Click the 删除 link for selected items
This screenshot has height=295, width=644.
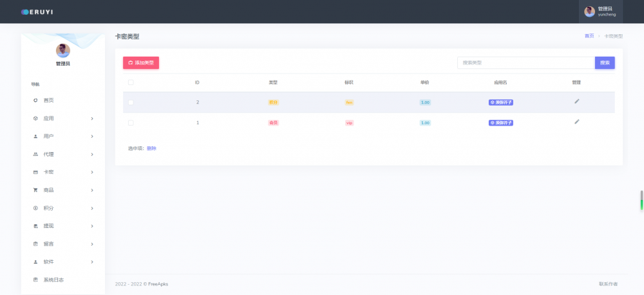coord(151,148)
